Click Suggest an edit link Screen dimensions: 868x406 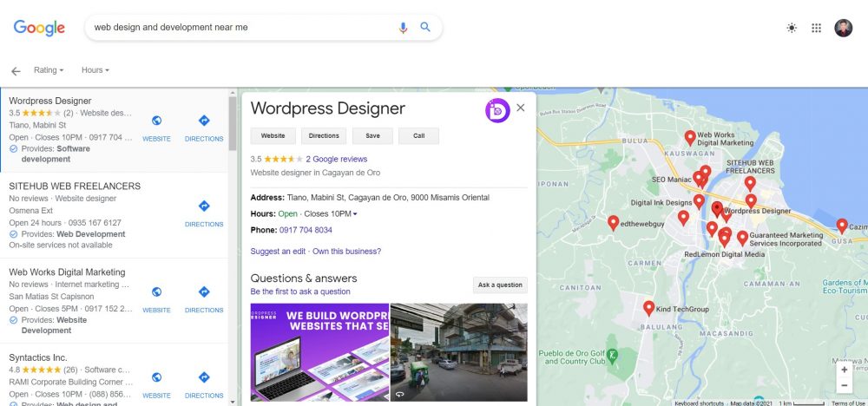278,251
